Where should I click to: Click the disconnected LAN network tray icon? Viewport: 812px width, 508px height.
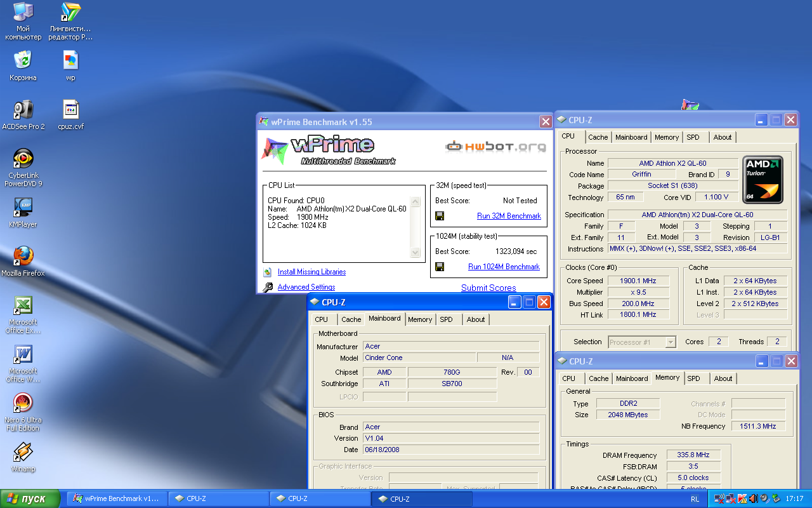click(730, 498)
